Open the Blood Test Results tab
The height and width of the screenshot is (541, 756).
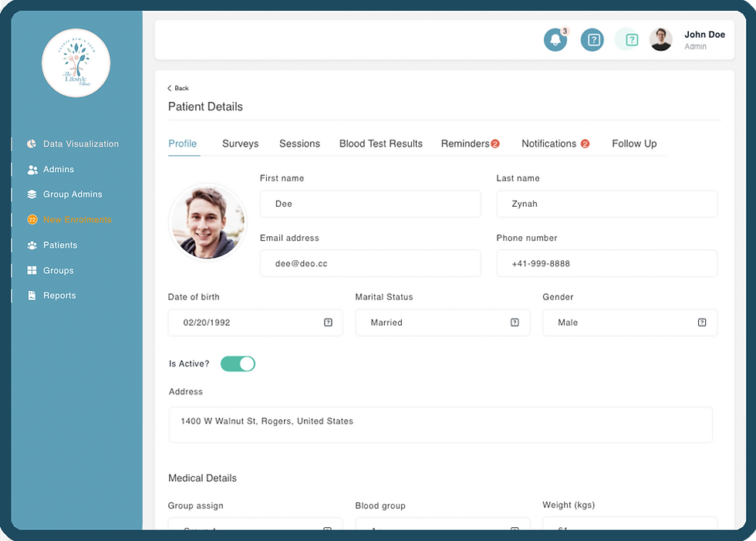click(x=381, y=144)
